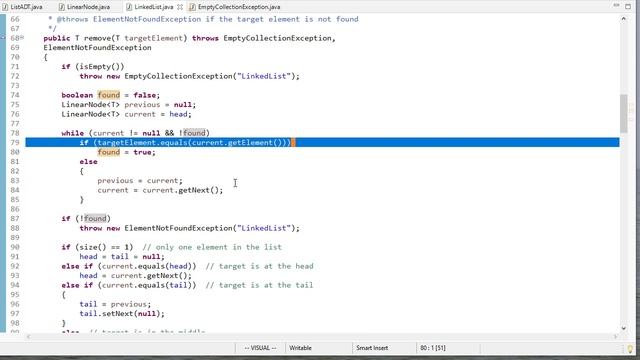Click the 'else' keyword on line 81
Image resolution: width=640 pixels, height=360 pixels.
[x=88, y=162]
